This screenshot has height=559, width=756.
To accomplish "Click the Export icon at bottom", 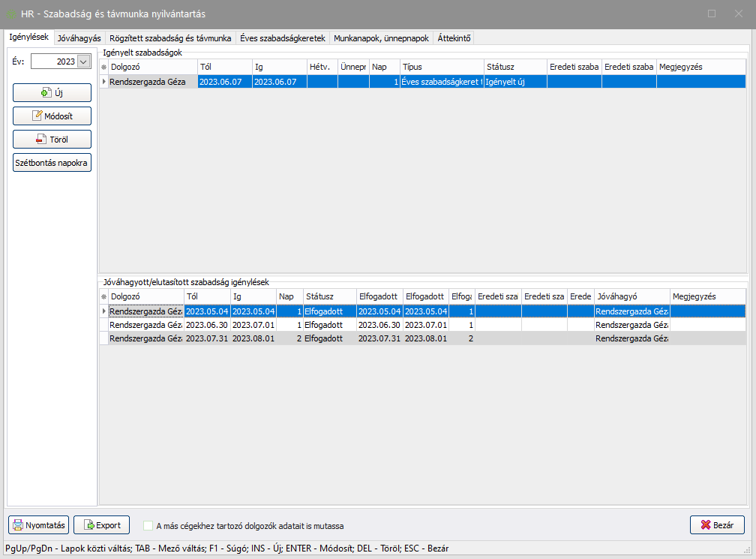I will [89, 525].
